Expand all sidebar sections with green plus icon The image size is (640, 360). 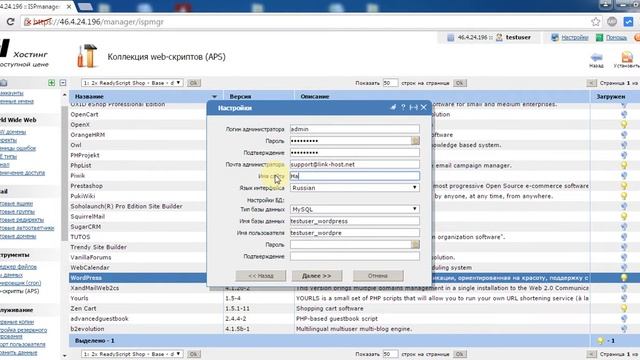click(x=51, y=83)
